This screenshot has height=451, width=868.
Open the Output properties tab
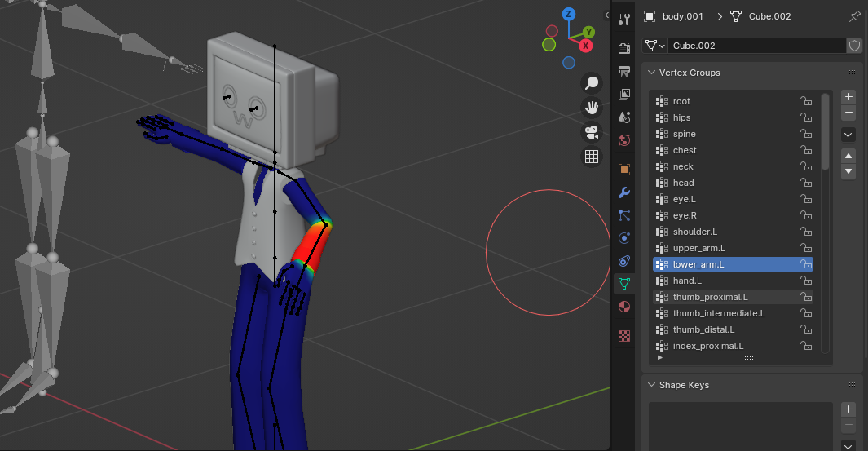click(623, 72)
